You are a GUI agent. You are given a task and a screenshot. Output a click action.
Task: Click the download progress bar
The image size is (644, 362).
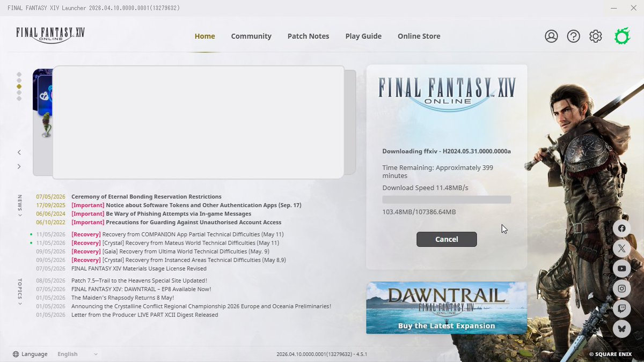pos(447,200)
